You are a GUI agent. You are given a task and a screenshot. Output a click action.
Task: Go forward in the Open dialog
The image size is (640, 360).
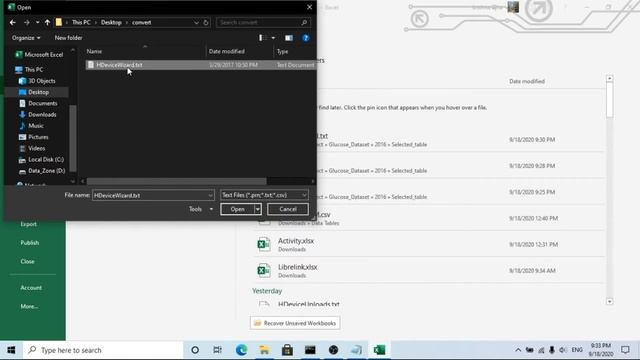click(x=27, y=22)
